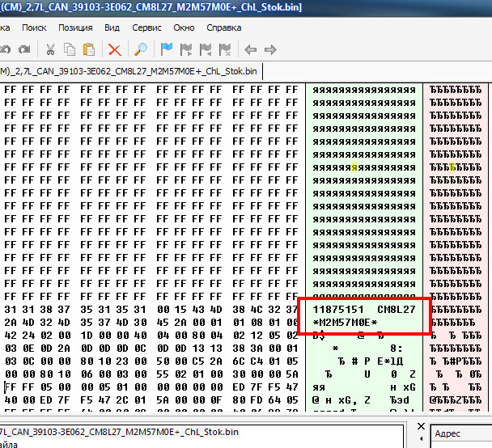The width and height of the screenshot is (492, 448).
Task: Click the red X Delete icon
Action: pos(114,49)
